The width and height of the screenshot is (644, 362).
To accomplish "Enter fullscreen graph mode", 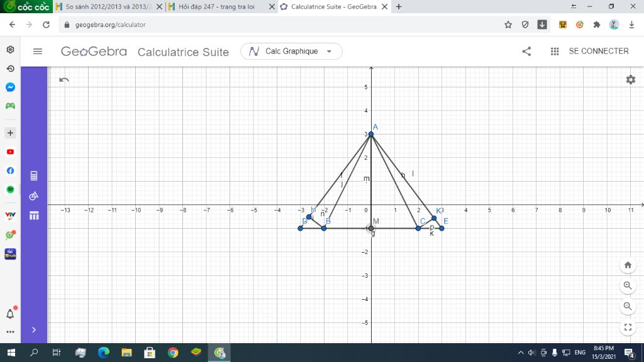I will coord(628,327).
